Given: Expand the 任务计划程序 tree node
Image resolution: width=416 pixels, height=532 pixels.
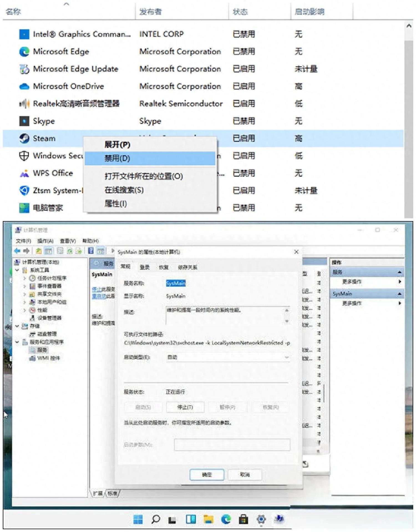Looking at the screenshot, I should pyautogui.click(x=25, y=278).
